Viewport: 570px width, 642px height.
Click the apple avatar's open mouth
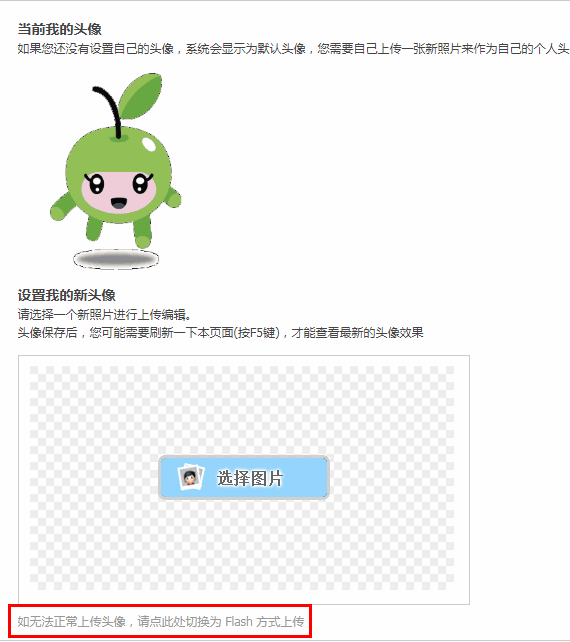(119, 203)
